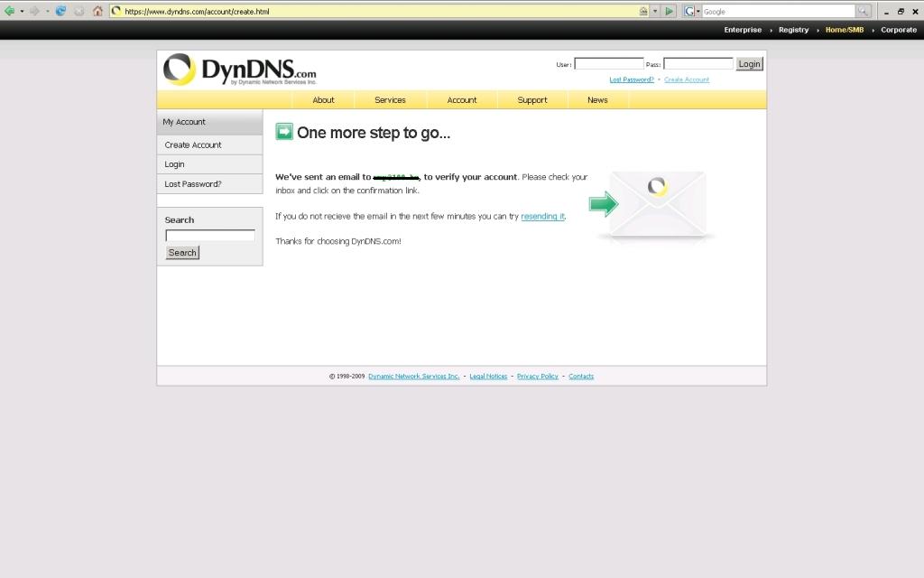Open the Corporate link in top bar
The image size is (924, 578).
coord(899,30)
